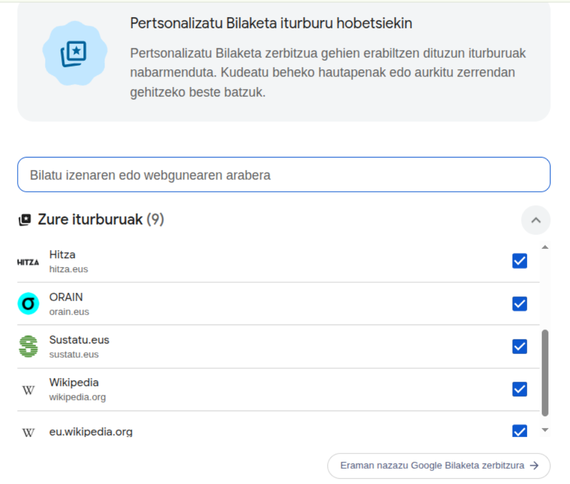The height and width of the screenshot is (484, 570).
Task: Click the orain.eus domain text
Action: tap(69, 312)
